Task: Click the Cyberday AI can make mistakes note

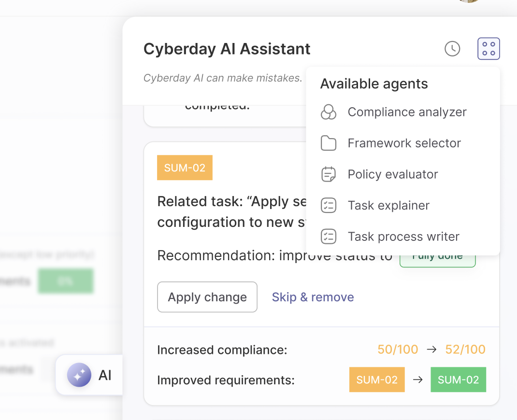Action: [x=223, y=78]
